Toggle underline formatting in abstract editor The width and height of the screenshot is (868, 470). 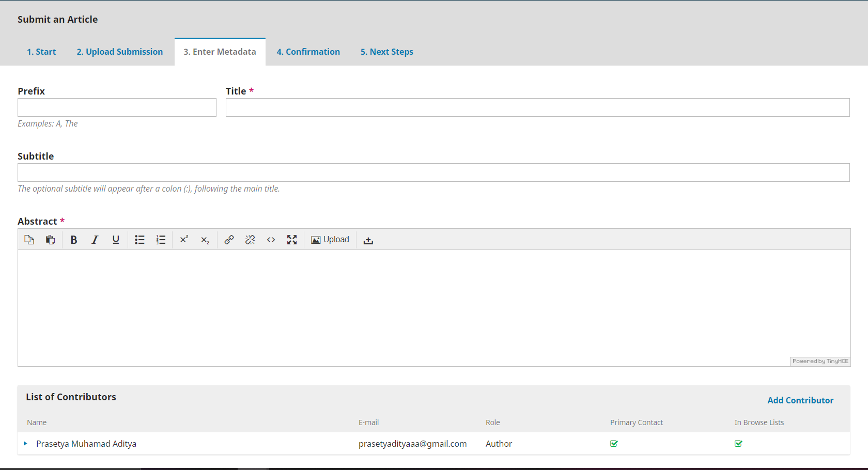click(x=116, y=240)
